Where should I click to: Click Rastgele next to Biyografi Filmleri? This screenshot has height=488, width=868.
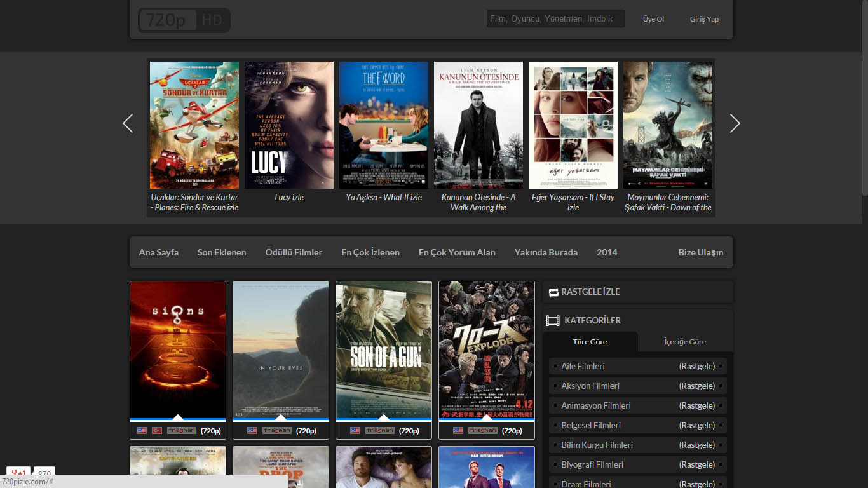coord(697,464)
